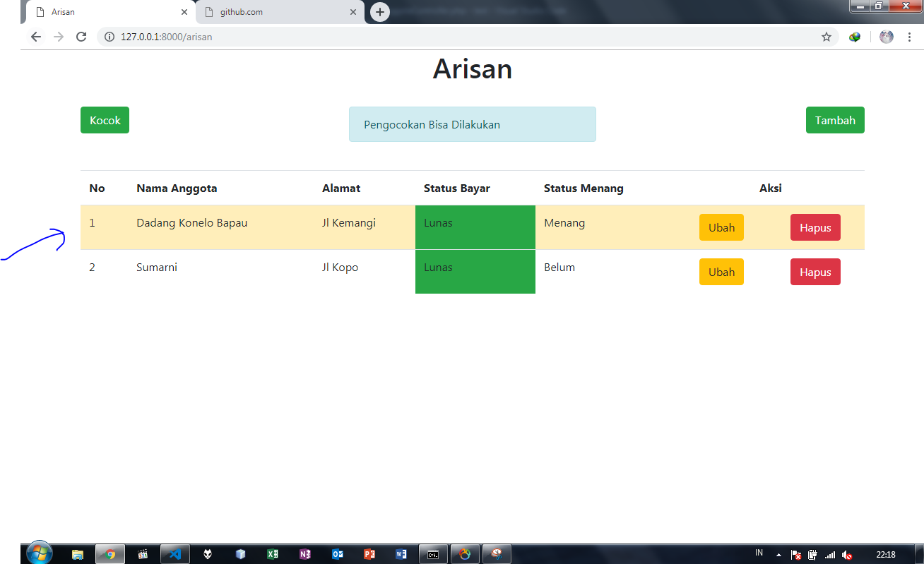Image resolution: width=924 pixels, height=564 pixels.
Task: Switch to the Arisan tab
Action: (x=106, y=12)
